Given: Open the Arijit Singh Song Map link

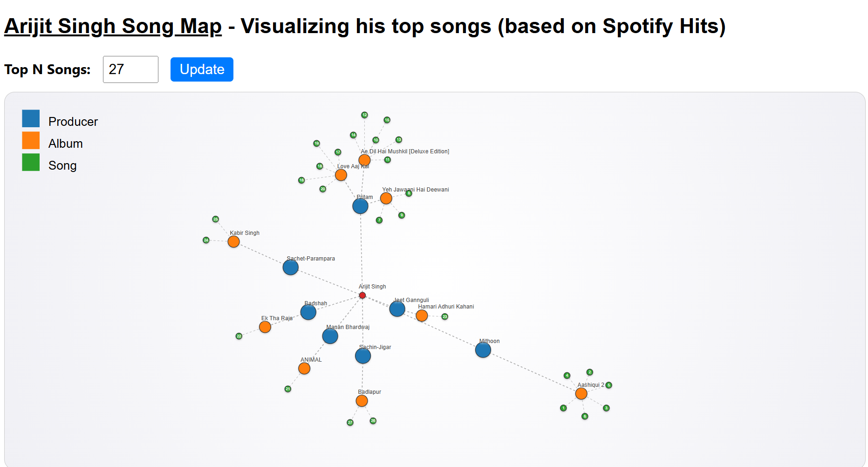Looking at the screenshot, I should 113,26.
